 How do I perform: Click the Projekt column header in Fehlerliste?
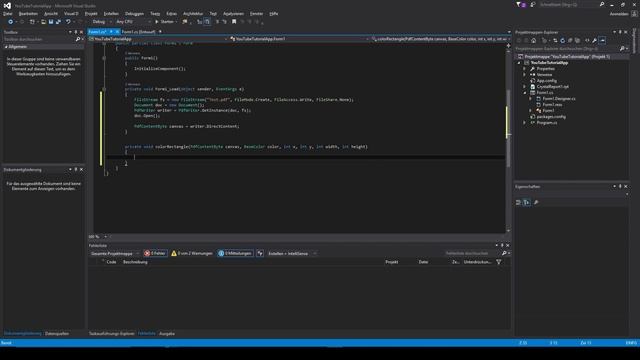click(x=391, y=262)
